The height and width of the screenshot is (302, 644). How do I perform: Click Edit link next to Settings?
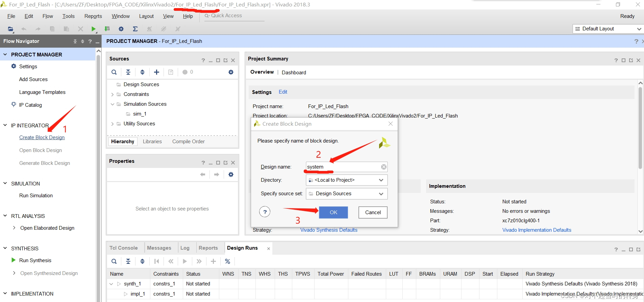(x=283, y=92)
